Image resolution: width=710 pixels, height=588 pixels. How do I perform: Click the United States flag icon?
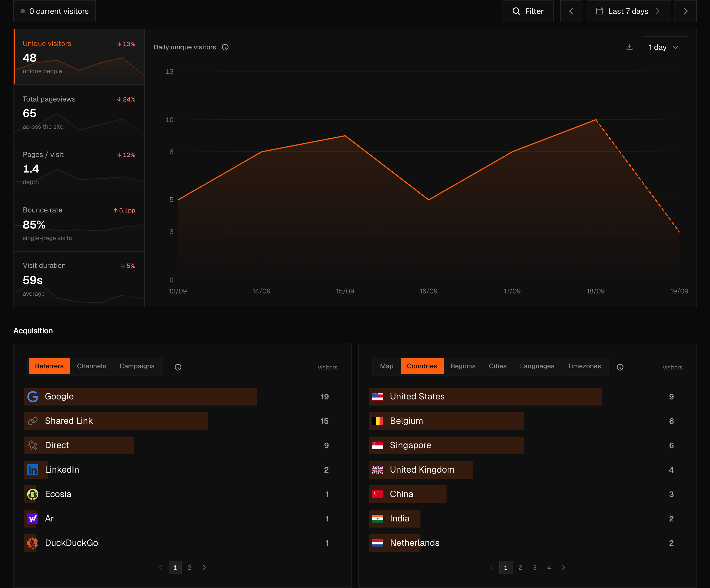(x=378, y=397)
